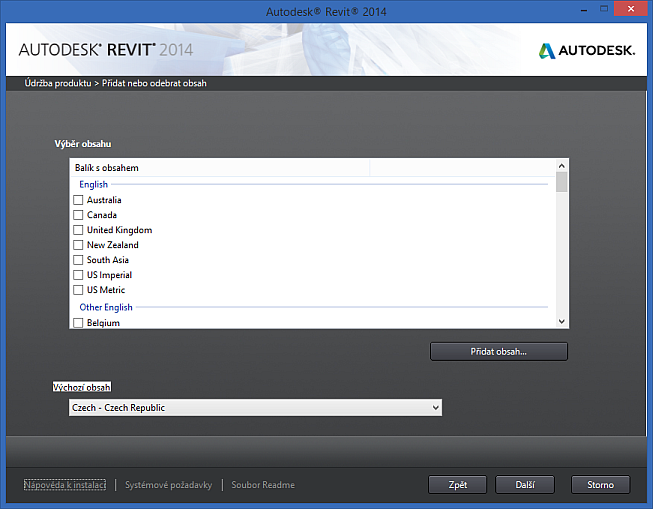
Task: Tick the Belgium content checkbox
Action: tap(78, 323)
